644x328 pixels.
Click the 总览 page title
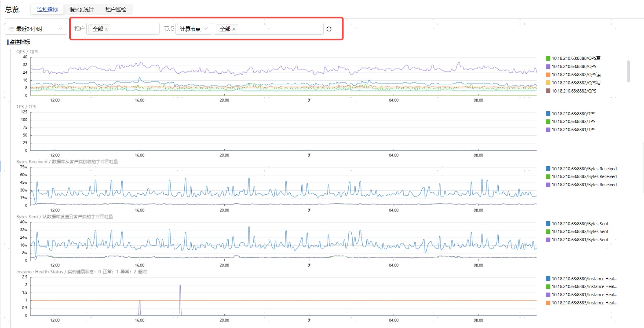pyautogui.click(x=12, y=9)
